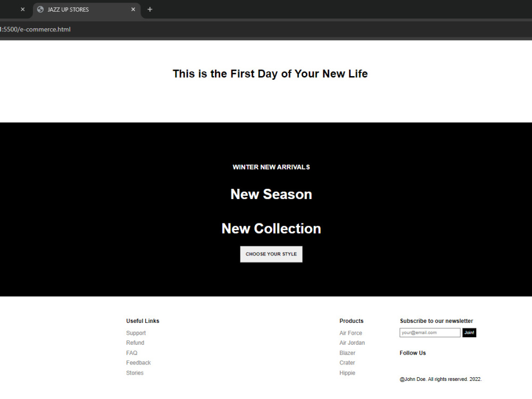532x399 pixels.
Task: Click the CHOOSE YOUR STYLE button
Action: click(271, 254)
